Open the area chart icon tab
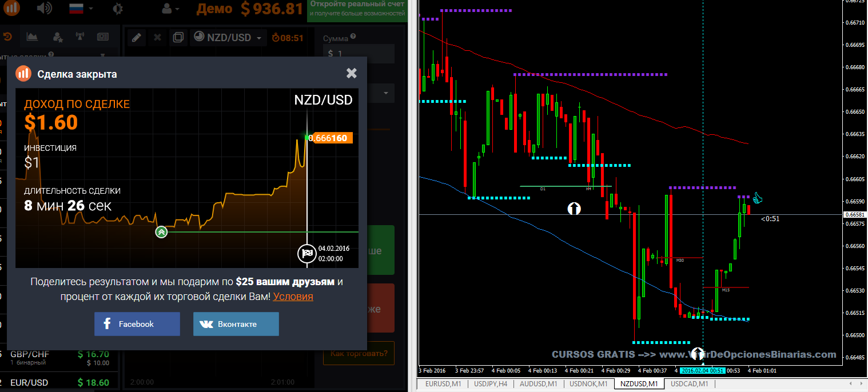 pos(33,37)
